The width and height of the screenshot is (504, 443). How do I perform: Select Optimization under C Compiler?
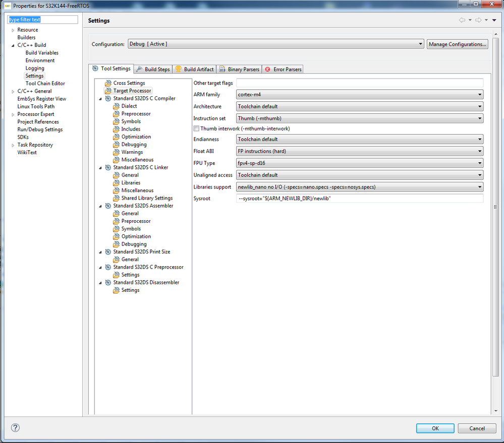[136, 137]
